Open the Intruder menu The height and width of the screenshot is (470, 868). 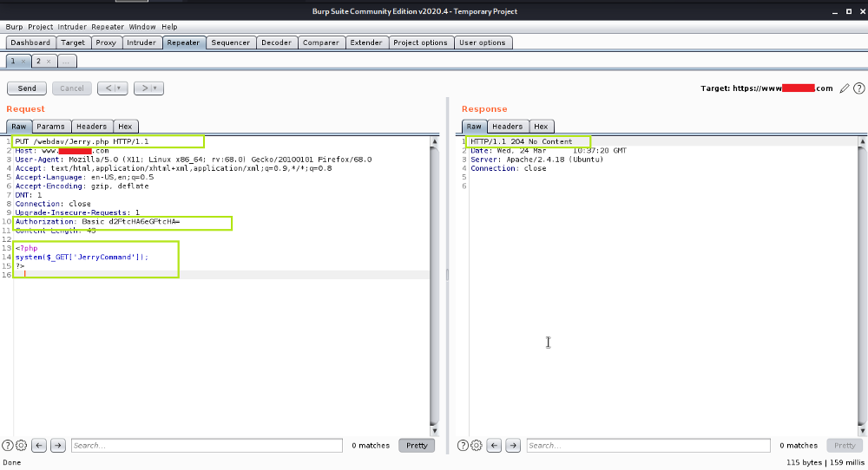coord(72,27)
